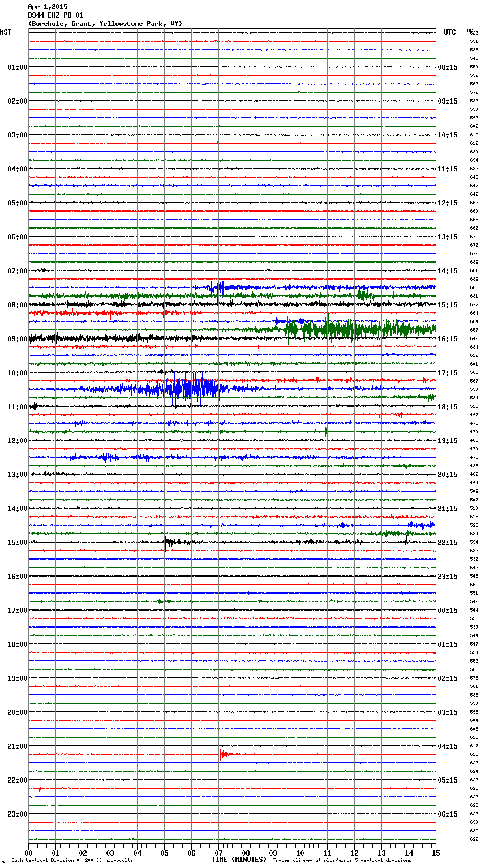Click the 07 minute tick on bottom axis
Viewport: 481px width, 868px height.
pyautogui.click(x=218, y=853)
